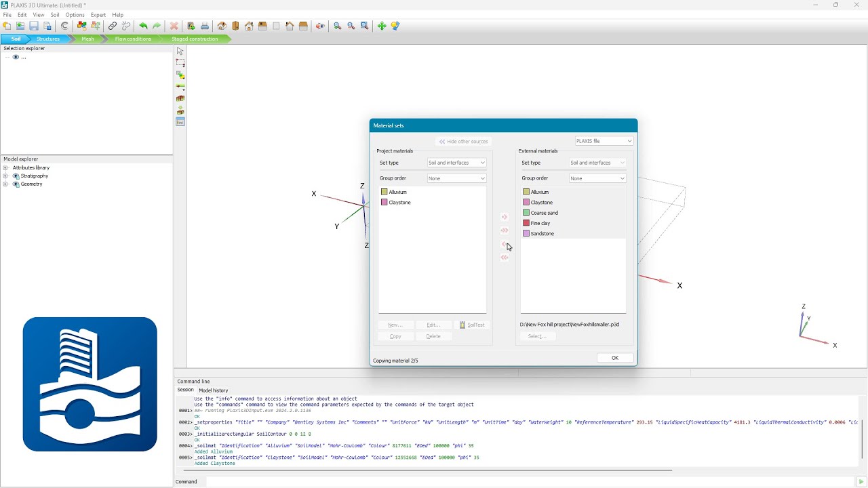This screenshot has height=488, width=868.
Task: Click the zoom extents magnifier toolbar icon
Action: pos(365,26)
